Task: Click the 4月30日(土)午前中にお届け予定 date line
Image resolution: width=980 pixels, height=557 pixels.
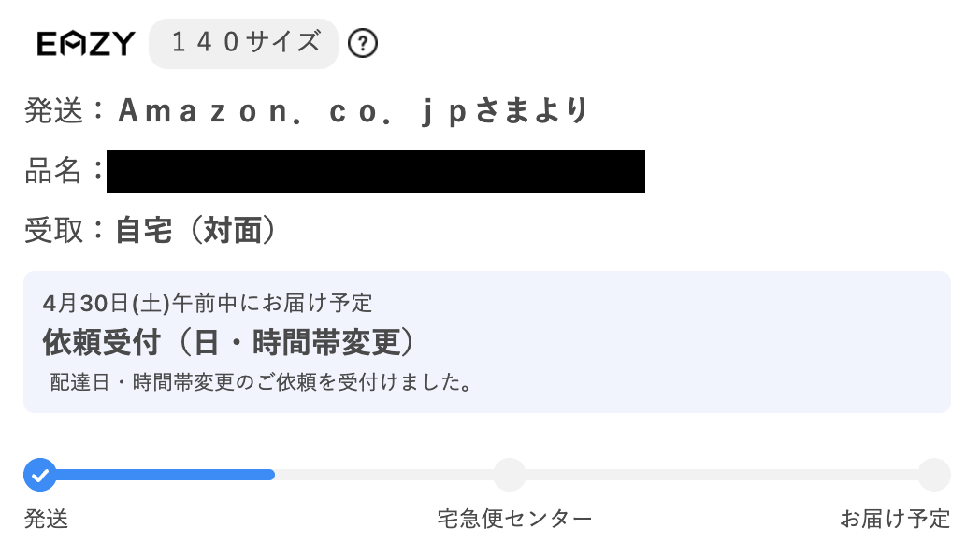Action: pos(208,303)
